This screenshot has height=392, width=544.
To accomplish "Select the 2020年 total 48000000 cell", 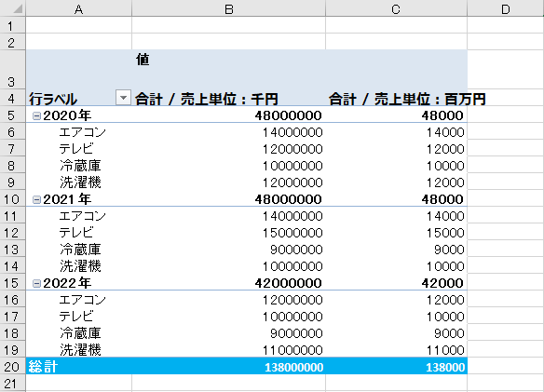I will tap(228, 115).
